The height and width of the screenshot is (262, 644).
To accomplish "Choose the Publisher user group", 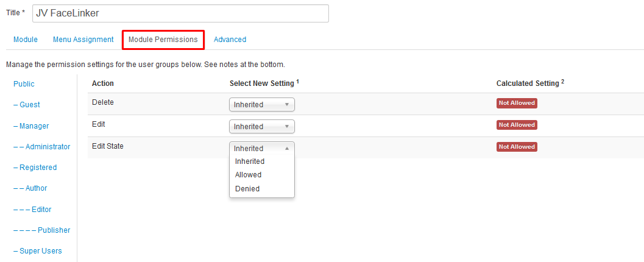I will [x=41, y=230].
